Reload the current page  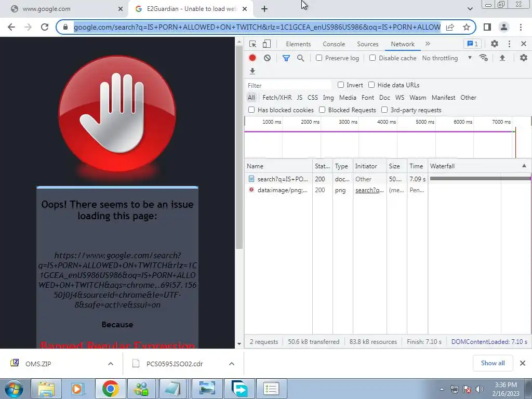45,27
